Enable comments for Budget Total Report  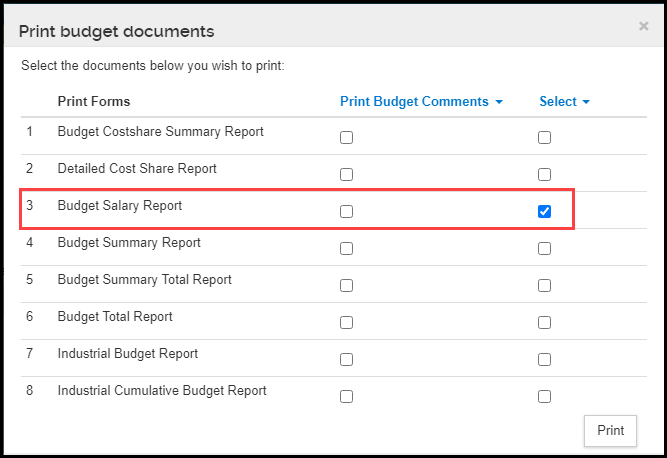(346, 322)
